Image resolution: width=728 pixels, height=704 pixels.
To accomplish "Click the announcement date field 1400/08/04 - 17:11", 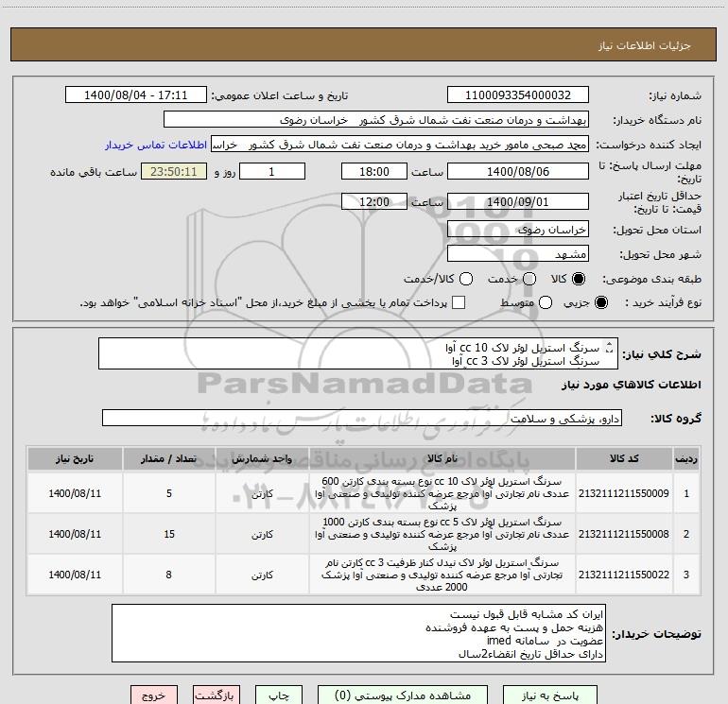I will [x=136, y=95].
